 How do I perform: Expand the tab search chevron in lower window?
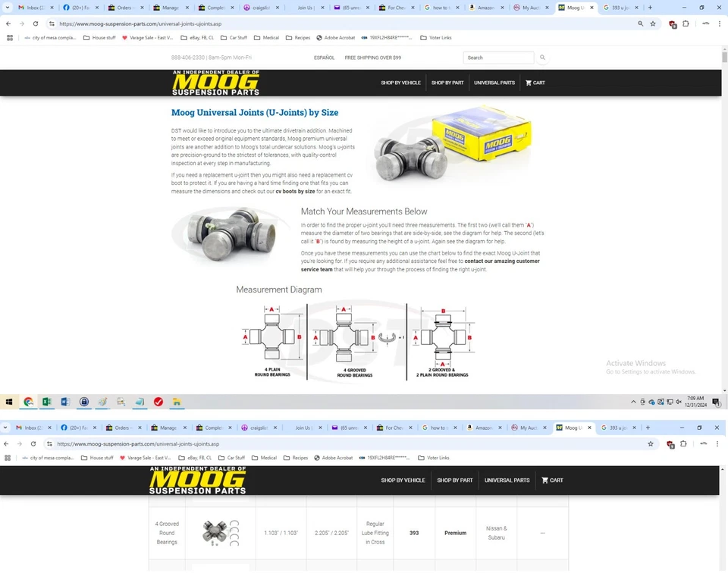click(x=5, y=427)
